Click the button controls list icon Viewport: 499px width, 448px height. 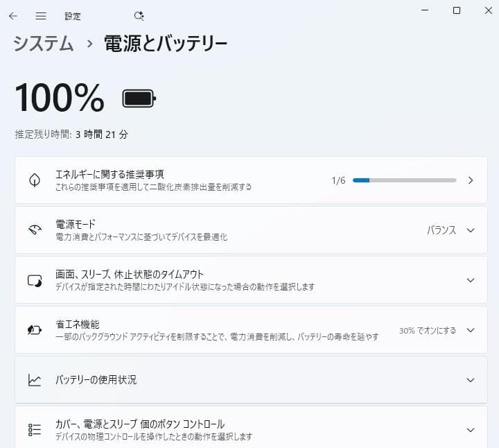click(x=35, y=430)
